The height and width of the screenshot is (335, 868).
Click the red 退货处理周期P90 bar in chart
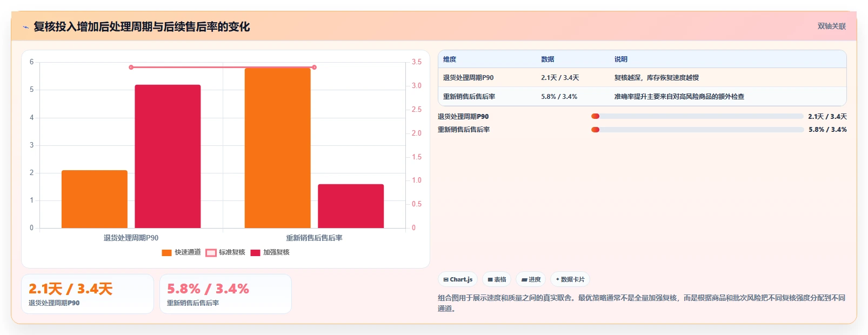click(x=168, y=157)
